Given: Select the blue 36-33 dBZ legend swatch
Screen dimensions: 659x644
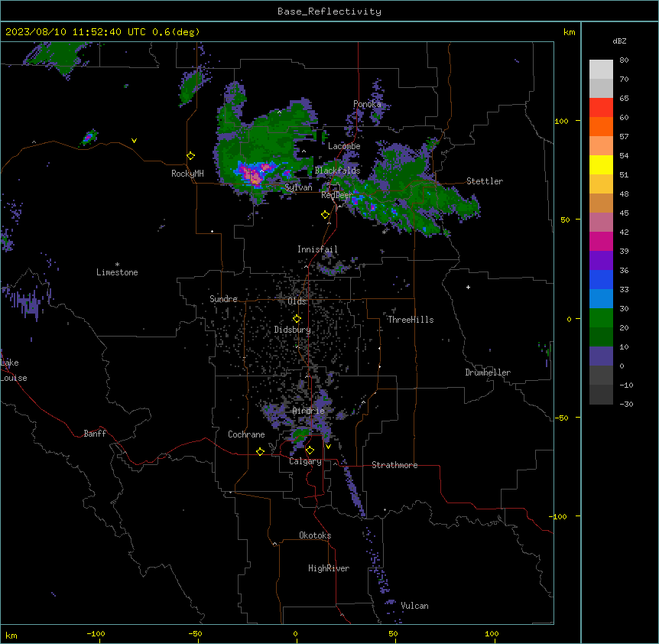Looking at the screenshot, I should 601,279.
